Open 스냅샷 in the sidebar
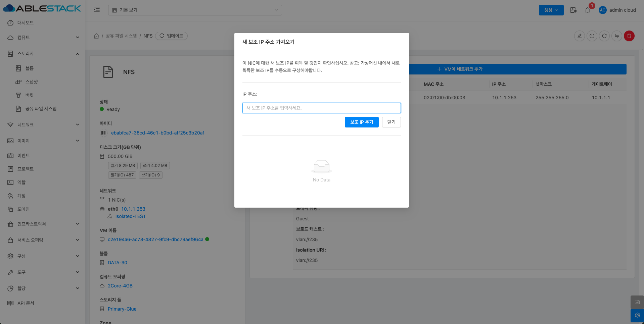Viewport: 644px width, 324px height. [32, 82]
